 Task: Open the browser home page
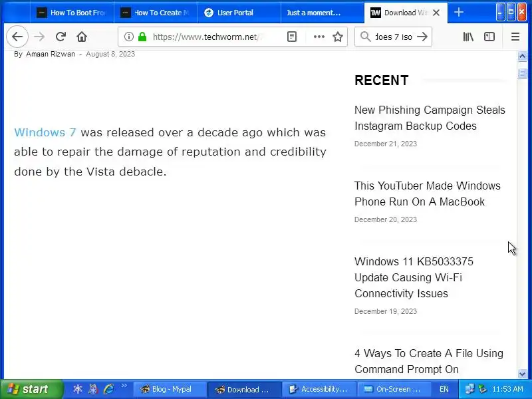(82, 37)
